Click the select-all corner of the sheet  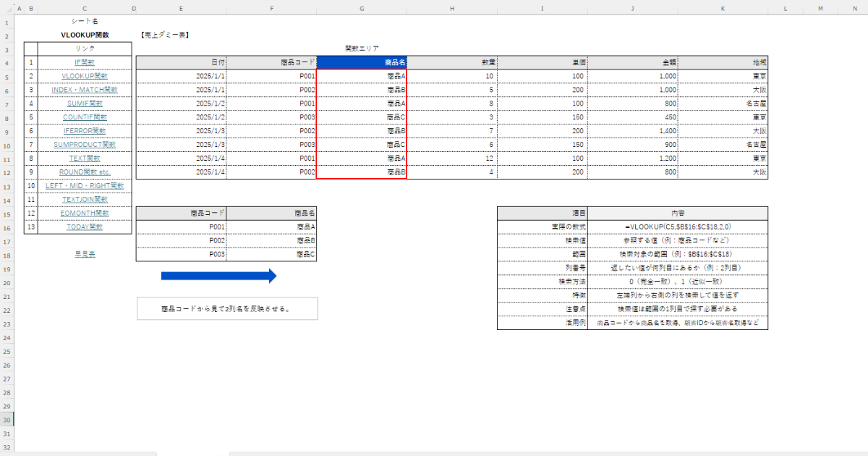coord(7,9)
